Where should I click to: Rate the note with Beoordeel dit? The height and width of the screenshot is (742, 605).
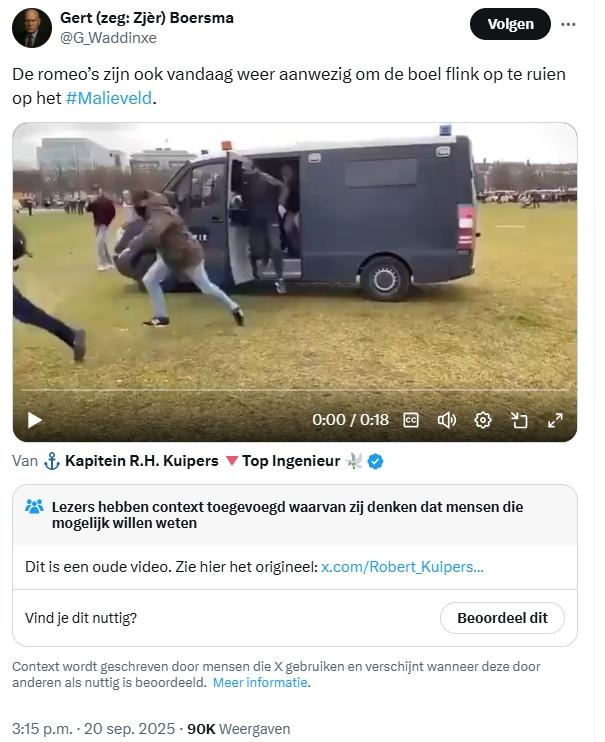(x=502, y=618)
